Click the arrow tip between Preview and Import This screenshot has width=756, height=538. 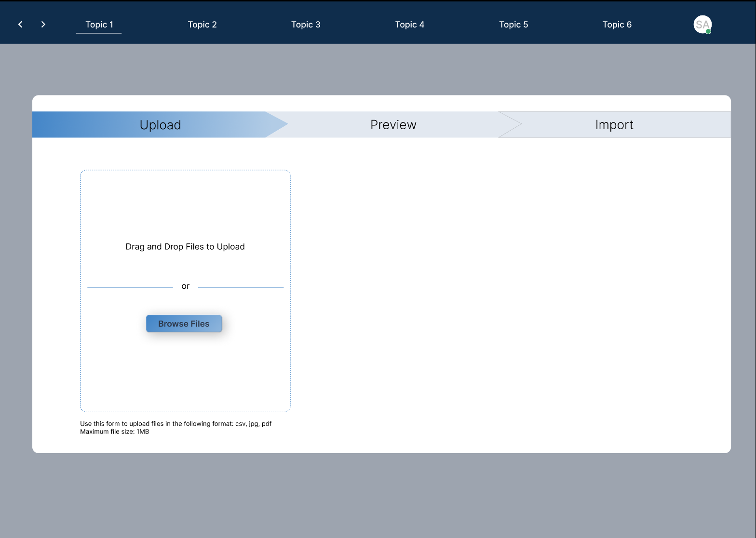pos(510,125)
